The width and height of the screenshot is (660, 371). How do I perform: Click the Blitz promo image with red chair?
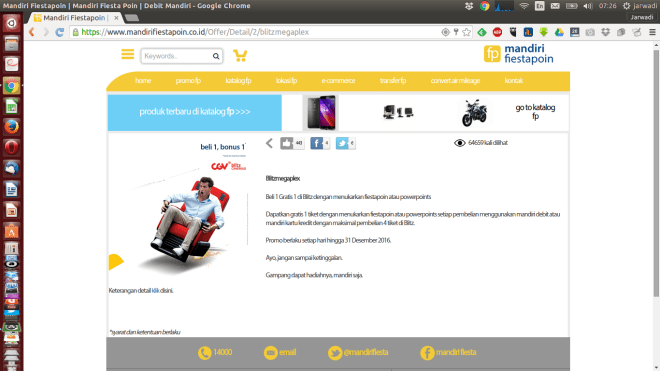point(178,209)
